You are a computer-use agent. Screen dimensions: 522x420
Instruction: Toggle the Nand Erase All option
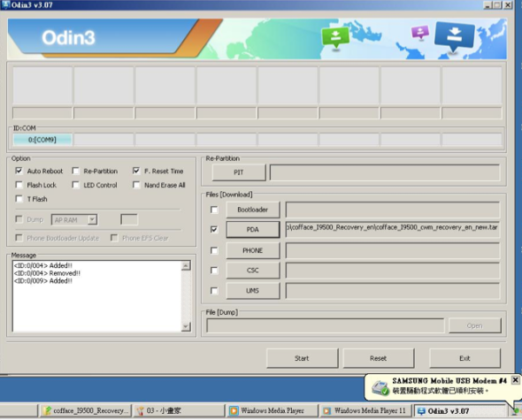tap(136, 185)
